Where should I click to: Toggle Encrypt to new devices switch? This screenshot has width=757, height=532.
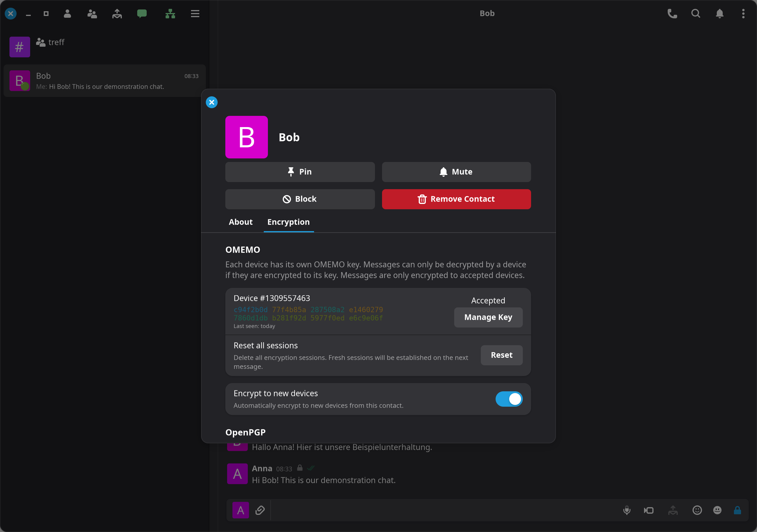click(509, 399)
